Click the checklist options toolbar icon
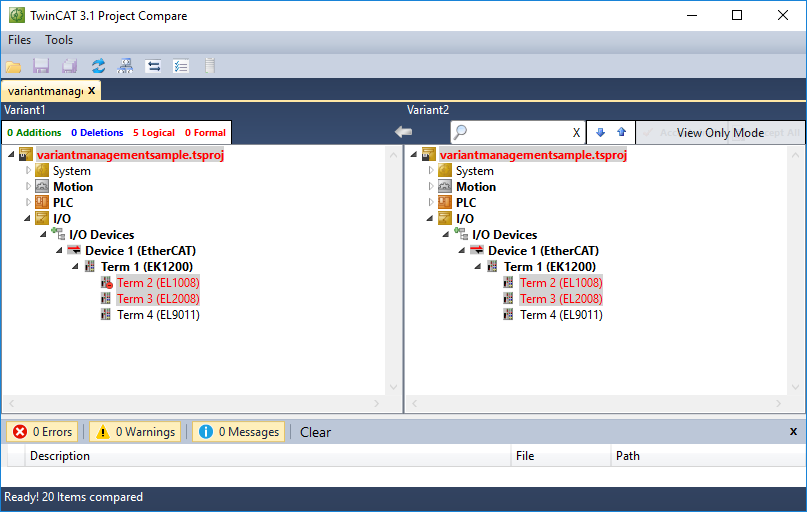 point(181,66)
